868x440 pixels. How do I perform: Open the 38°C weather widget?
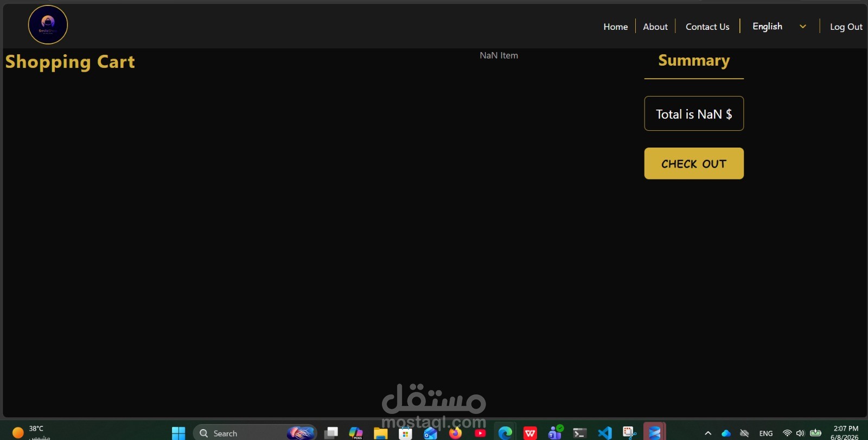click(31, 432)
